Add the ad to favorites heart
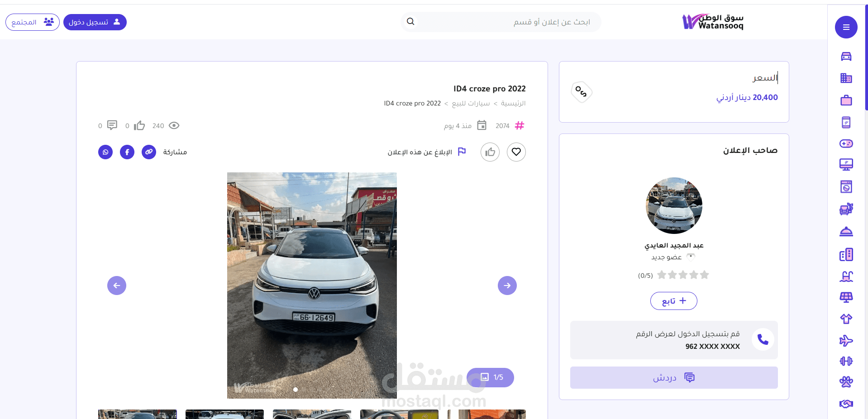 tap(516, 152)
